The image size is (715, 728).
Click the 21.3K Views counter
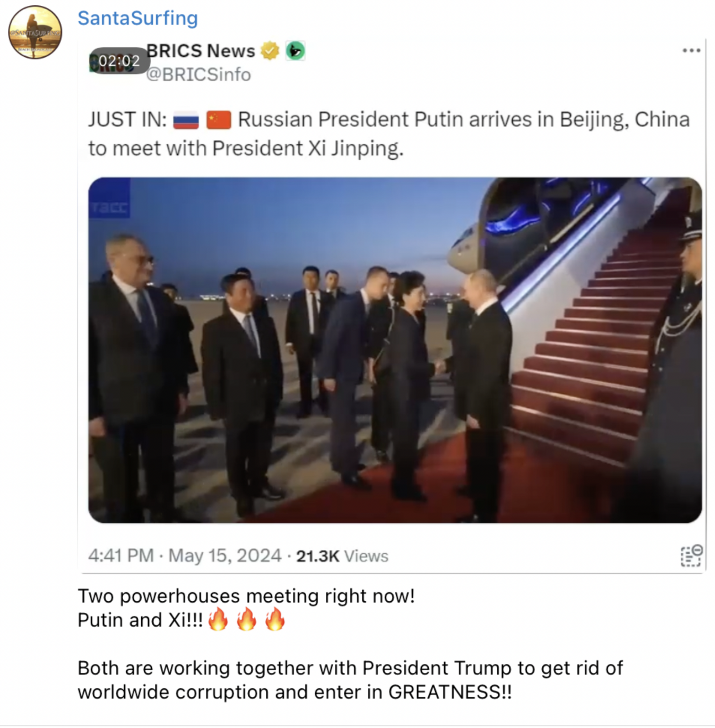point(342,556)
